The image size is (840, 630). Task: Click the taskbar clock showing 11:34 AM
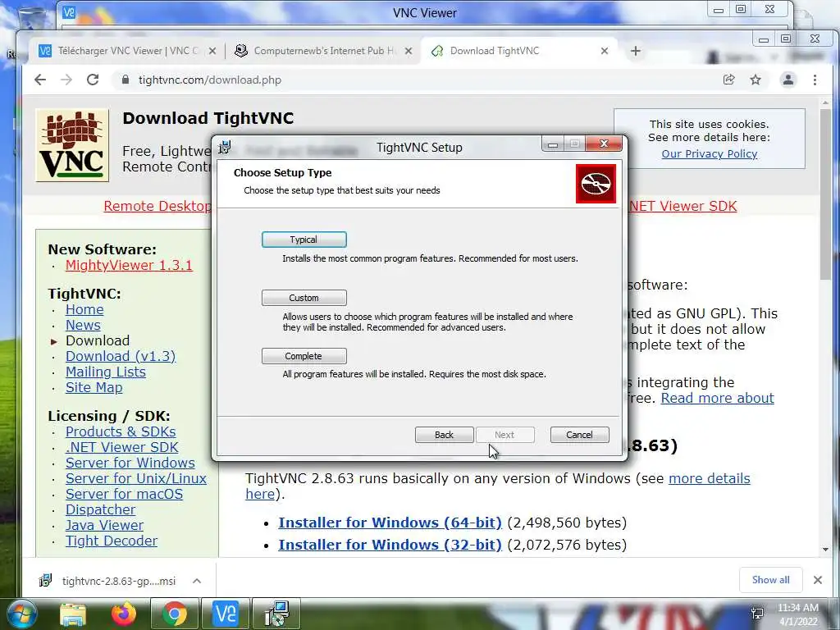(x=798, y=614)
